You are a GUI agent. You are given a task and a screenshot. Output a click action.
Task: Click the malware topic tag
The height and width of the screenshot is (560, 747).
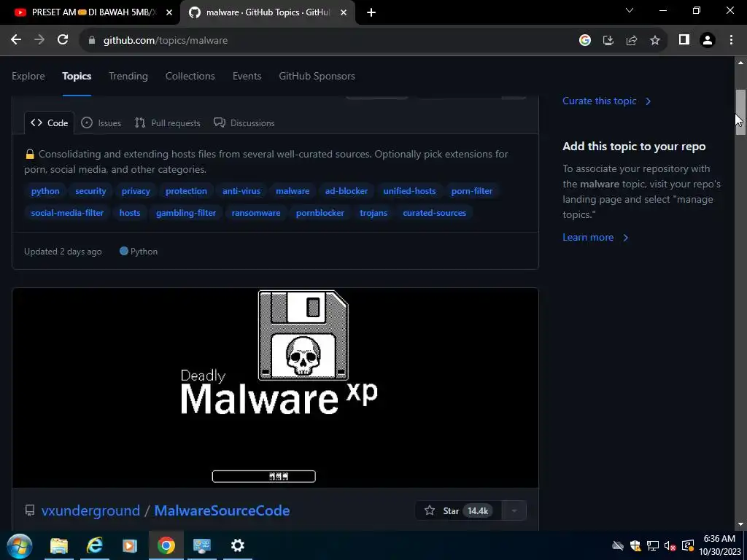pos(293,191)
